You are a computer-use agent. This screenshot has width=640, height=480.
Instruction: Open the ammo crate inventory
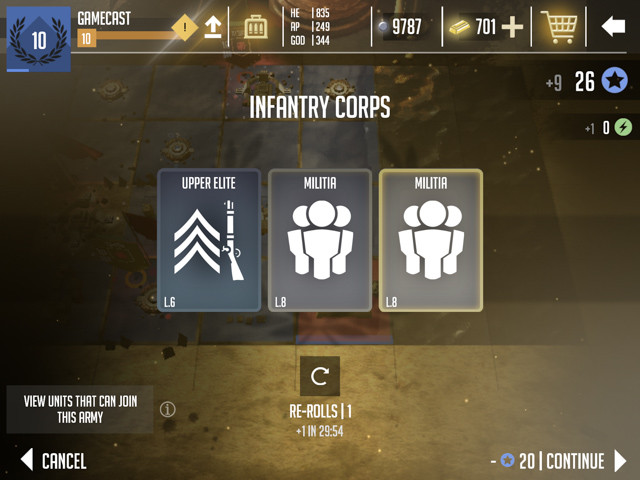point(256,27)
